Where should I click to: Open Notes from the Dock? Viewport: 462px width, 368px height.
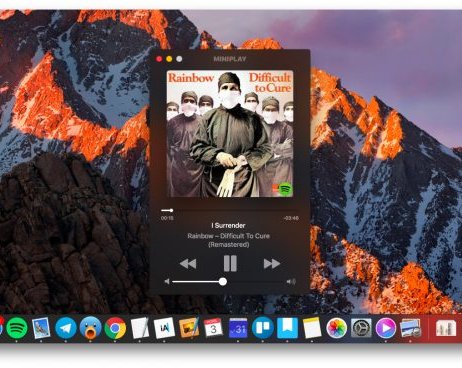[312, 328]
